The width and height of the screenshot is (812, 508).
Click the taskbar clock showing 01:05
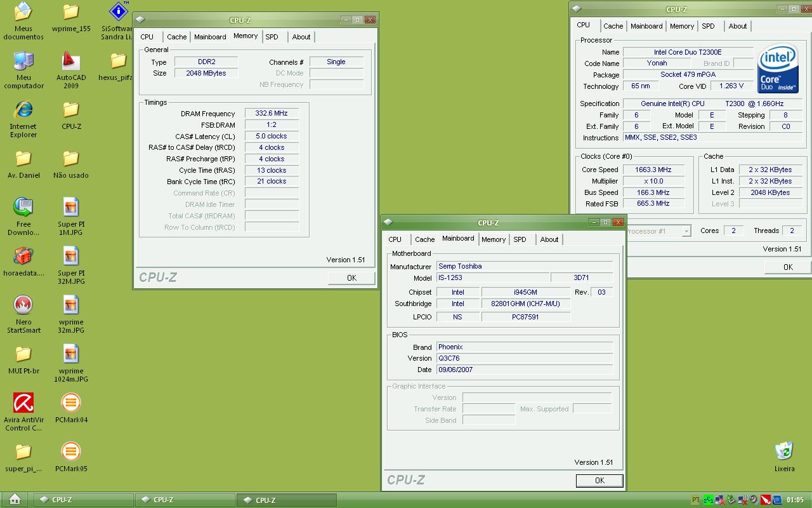pyautogui.click(x=795, y=500)
